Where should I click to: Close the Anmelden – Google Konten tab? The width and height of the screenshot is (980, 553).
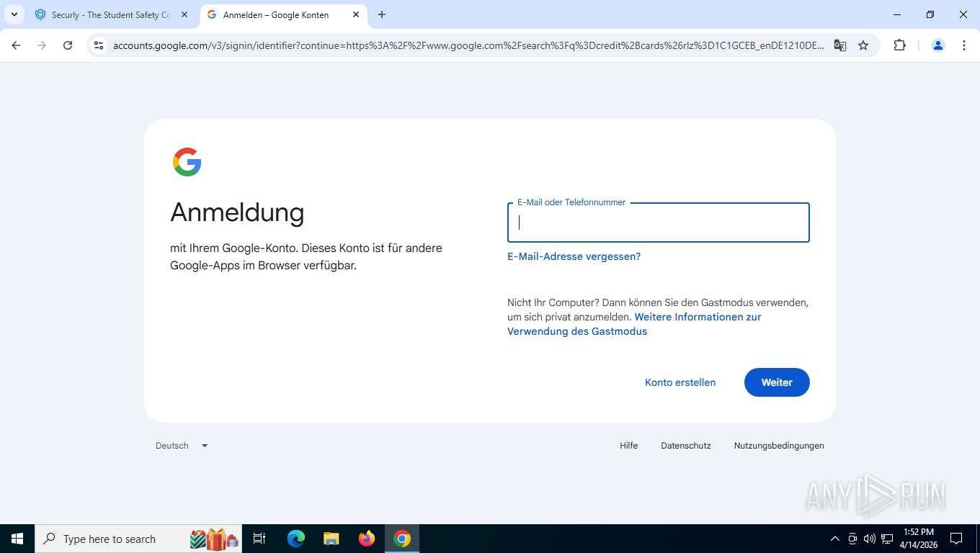[356, 14]
